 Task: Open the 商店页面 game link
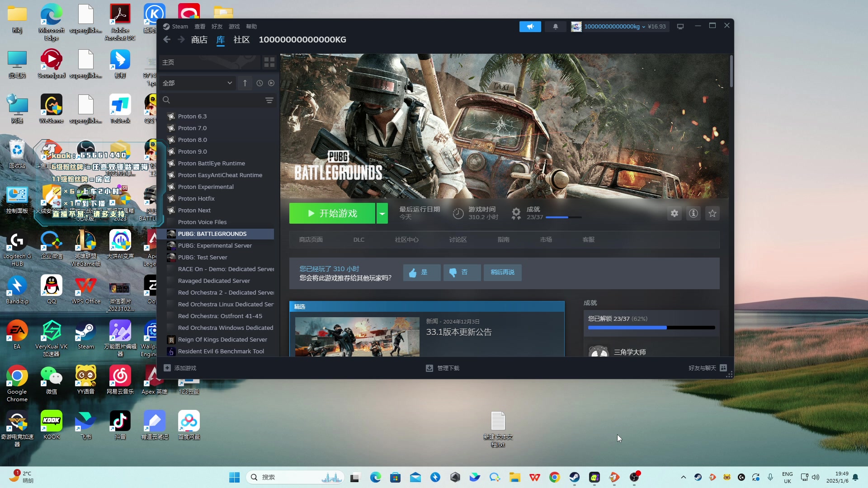tap(311, 240)
